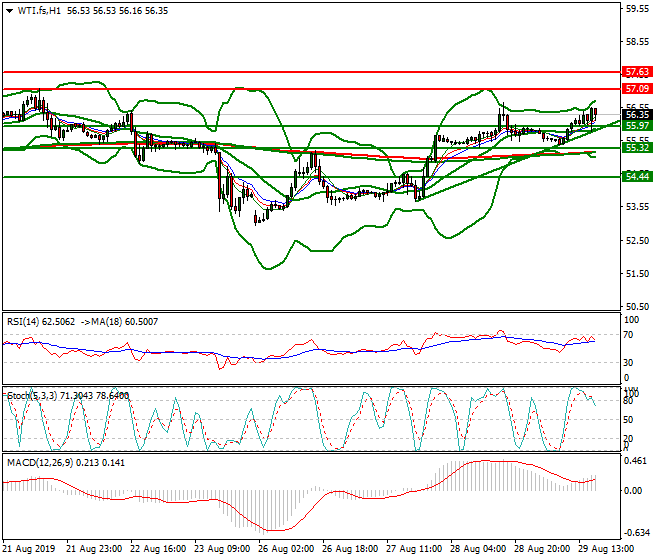This screenshot has width=660, height=560.
Task: Click the 51.50 value on price scale
Action: 637,273
